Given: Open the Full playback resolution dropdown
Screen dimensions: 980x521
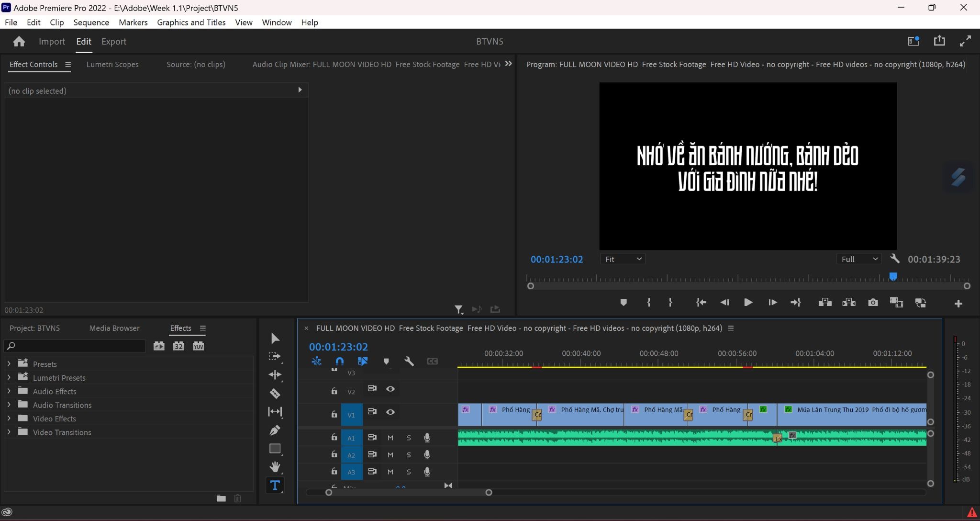Looking at the screenshot, I should coord(859,259).
